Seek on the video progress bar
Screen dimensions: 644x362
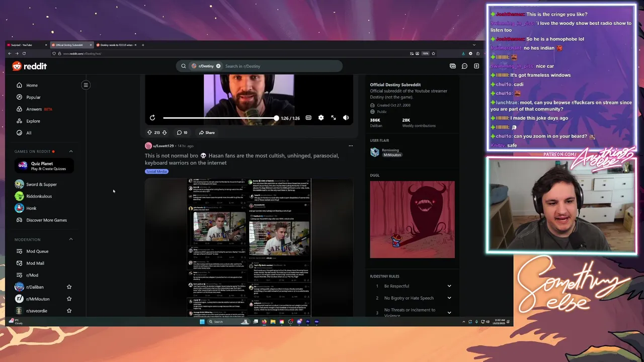click(x=219, y=118)
